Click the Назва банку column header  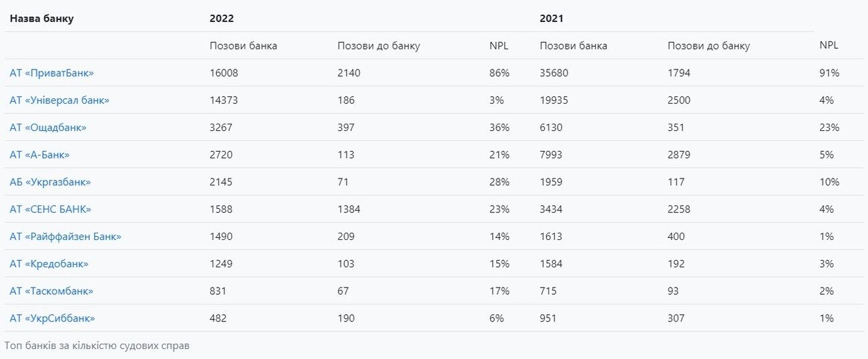[x=41, y=19]
